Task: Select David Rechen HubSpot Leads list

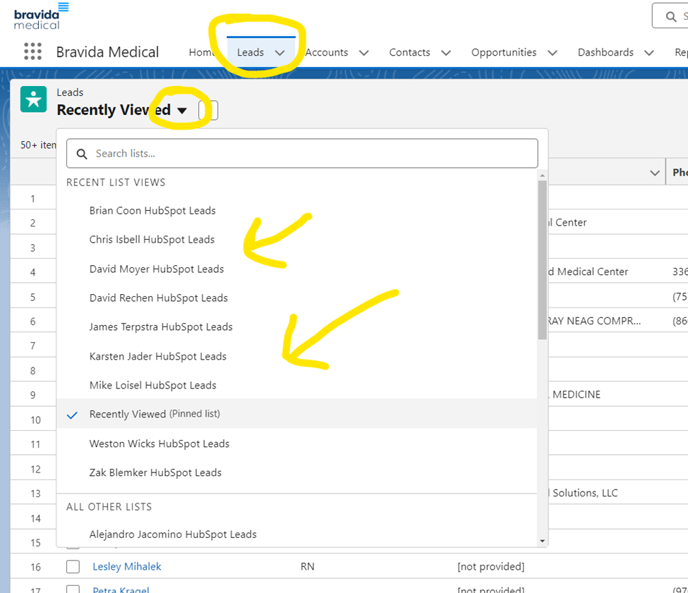Action: (x=297, y=298)
